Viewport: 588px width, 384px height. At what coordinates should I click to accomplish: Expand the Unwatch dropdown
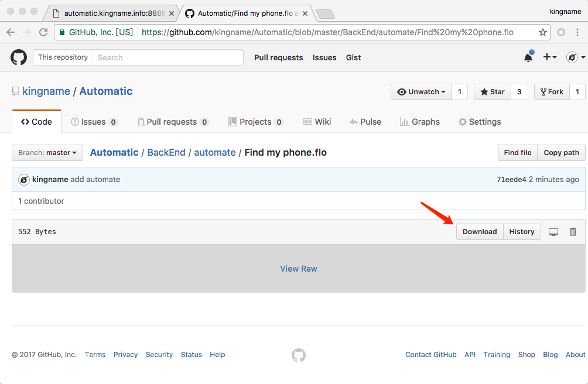click(x=422, y=92)
